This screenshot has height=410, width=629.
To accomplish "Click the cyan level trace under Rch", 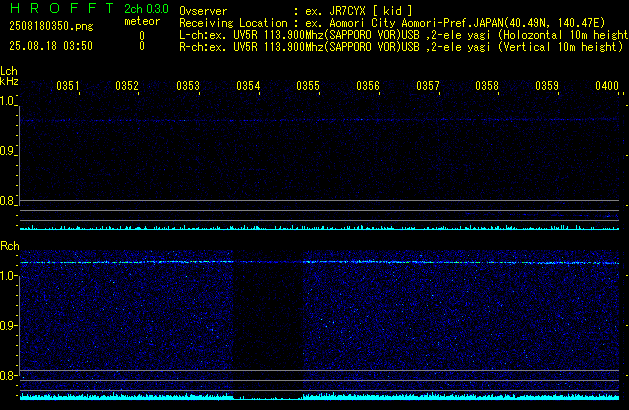I will tap(320, 397).
